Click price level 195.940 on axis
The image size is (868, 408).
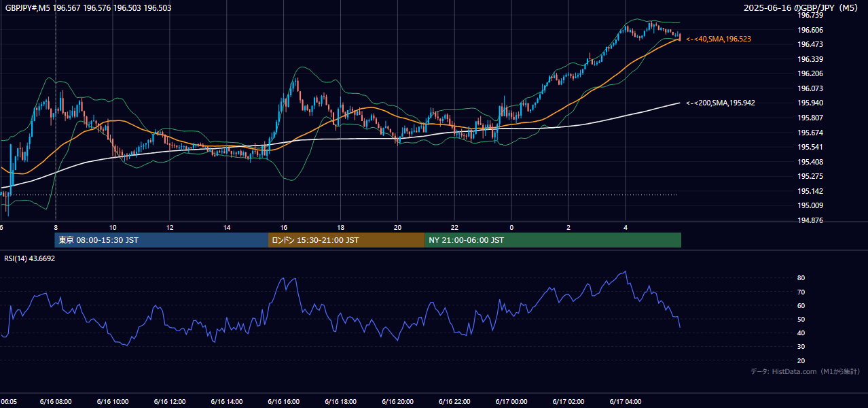[811, 103]
